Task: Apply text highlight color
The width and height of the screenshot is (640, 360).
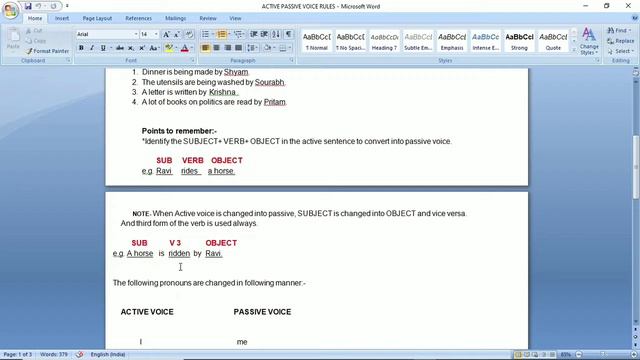Action: click(169, 48)
